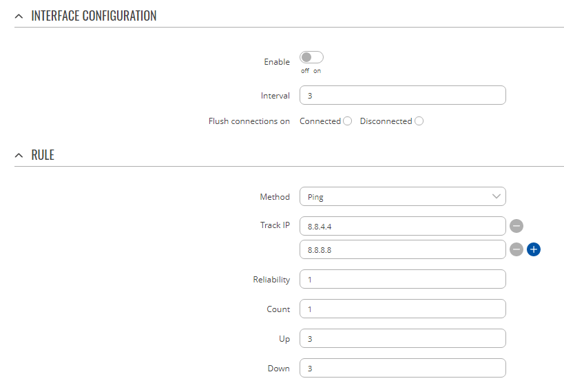Viewport: 564px width, 392px height.
Task: Click the Track IP label text
Action: 275,225
